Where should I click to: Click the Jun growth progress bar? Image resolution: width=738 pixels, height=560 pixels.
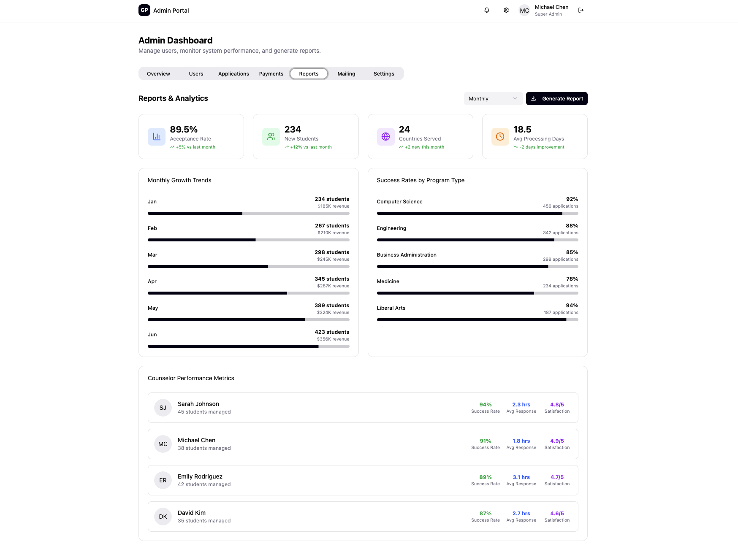(x=248, y=346)
